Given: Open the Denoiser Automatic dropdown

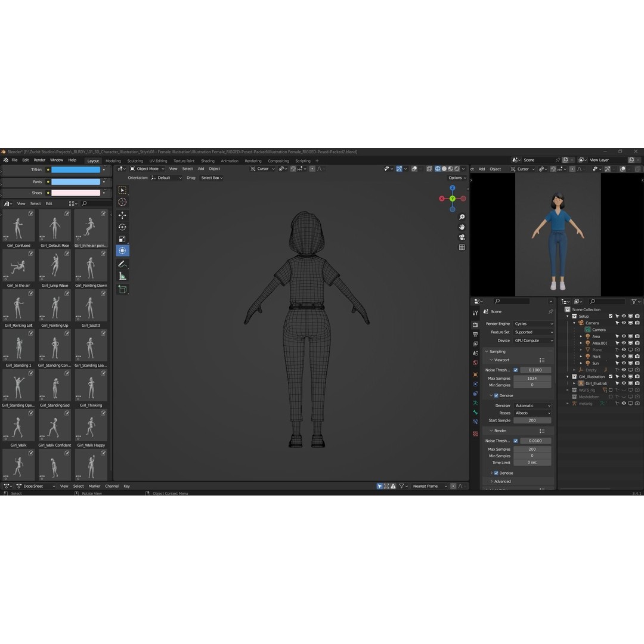Looking at the screenshot, I should click(532, 406).
